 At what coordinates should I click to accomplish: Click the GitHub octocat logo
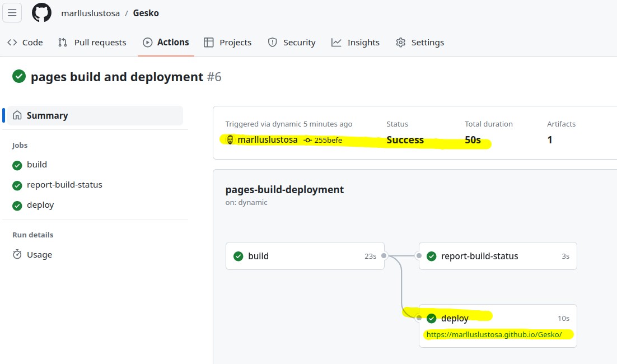coord(41,13)
